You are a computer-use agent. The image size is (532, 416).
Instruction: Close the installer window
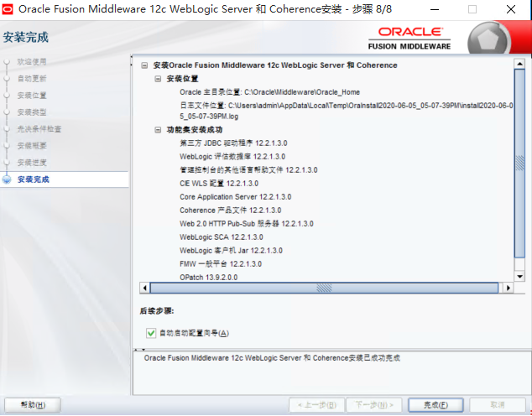[511, 9]
